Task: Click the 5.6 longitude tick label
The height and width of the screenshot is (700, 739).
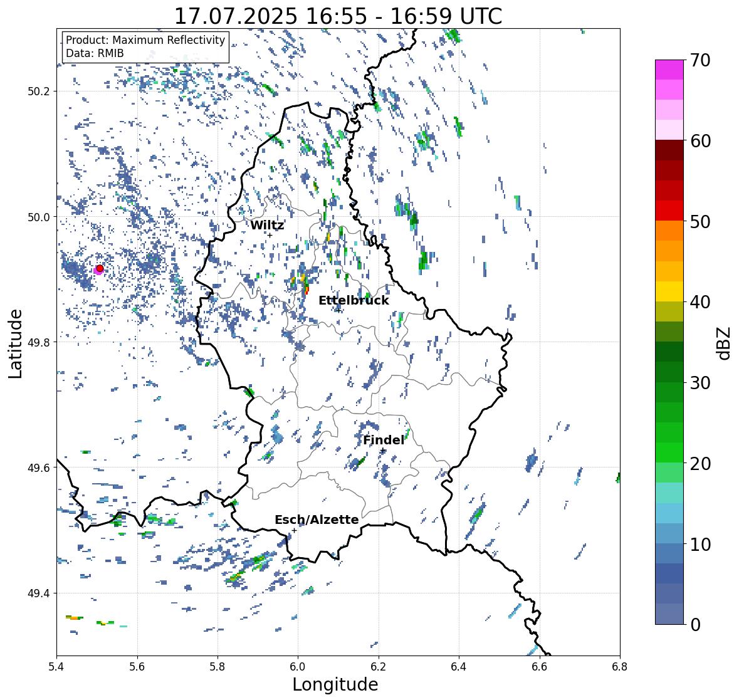Action: pyautogui.click(x=137, y=667)
